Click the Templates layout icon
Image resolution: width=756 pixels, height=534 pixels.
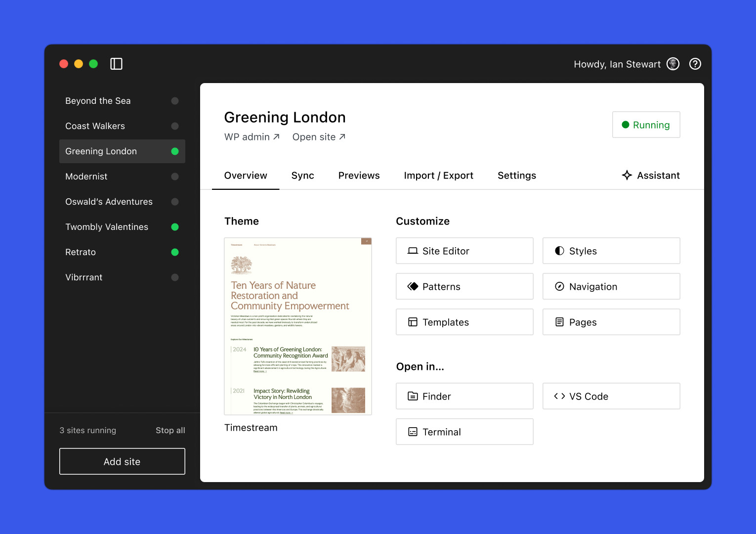pyautogui.click(x=413, y=322)
